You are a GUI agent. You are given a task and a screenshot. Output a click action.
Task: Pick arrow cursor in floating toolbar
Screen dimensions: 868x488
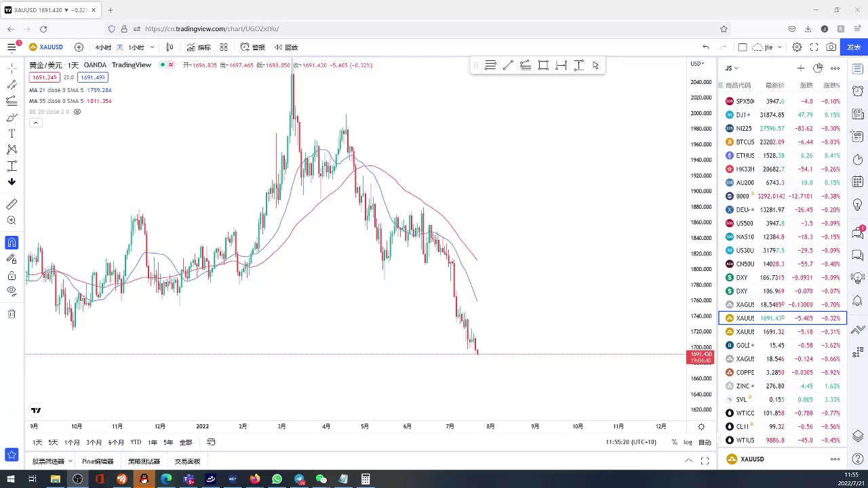(x=595, y=65)
